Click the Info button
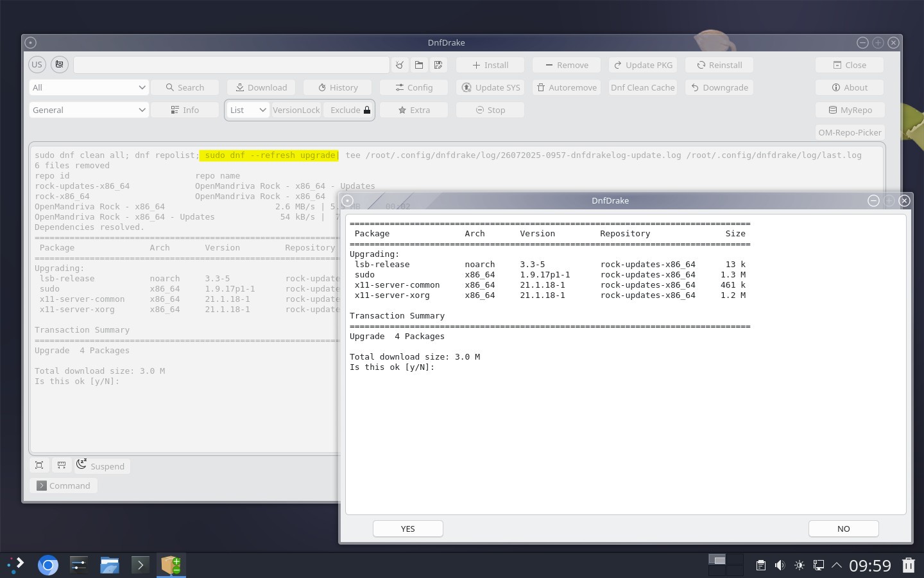924x578 pixels. point(185,110)
